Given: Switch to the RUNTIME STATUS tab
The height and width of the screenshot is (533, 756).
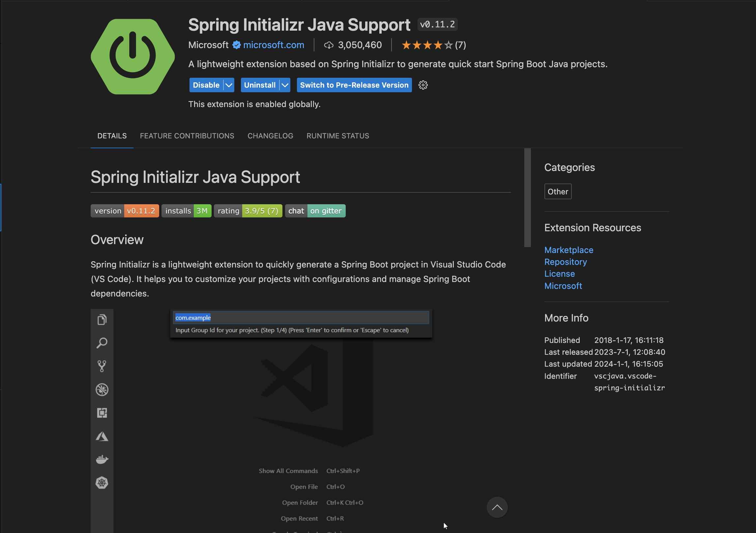Looking at the screenshot, I should click(337, 136).
